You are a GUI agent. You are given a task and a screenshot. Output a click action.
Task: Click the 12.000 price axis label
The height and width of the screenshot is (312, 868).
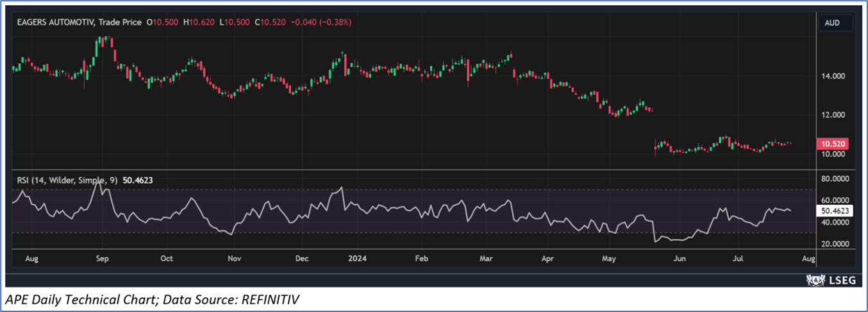click(x=832, y=115)
